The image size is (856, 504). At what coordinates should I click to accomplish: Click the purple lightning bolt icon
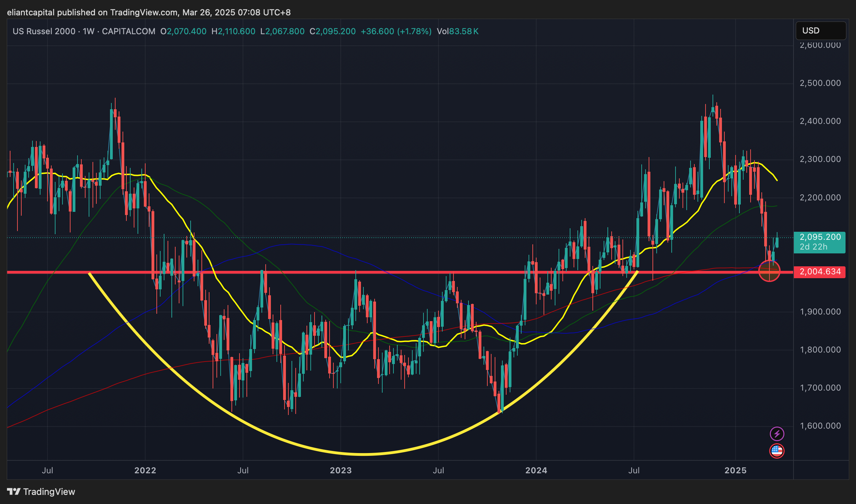coord(777,434)
